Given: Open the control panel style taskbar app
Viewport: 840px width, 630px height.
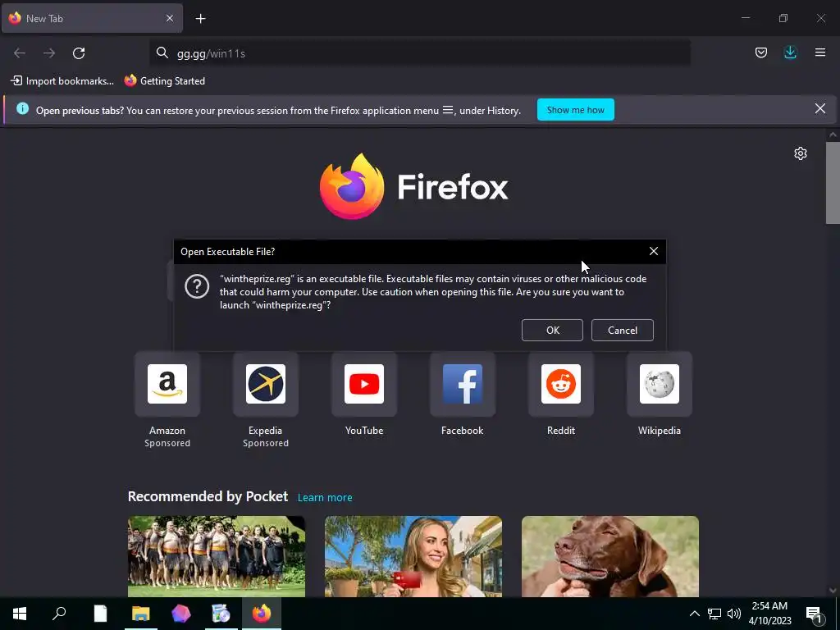Looking at the screenshot, I should [x=221, y=614].
